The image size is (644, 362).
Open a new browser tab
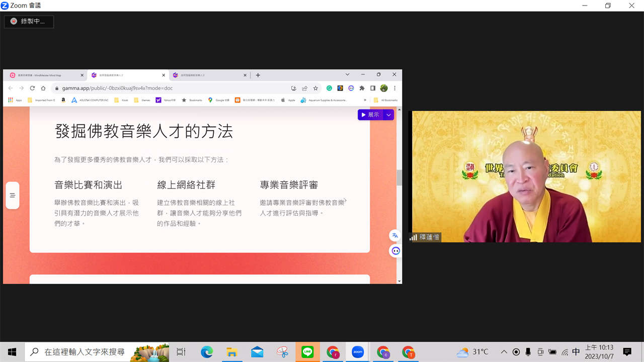(258, 75)
